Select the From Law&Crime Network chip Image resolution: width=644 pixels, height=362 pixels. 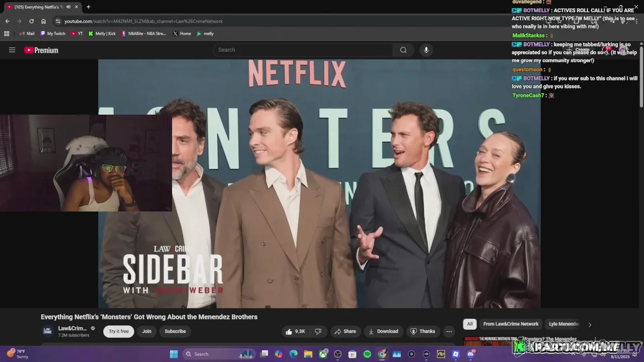511,324
